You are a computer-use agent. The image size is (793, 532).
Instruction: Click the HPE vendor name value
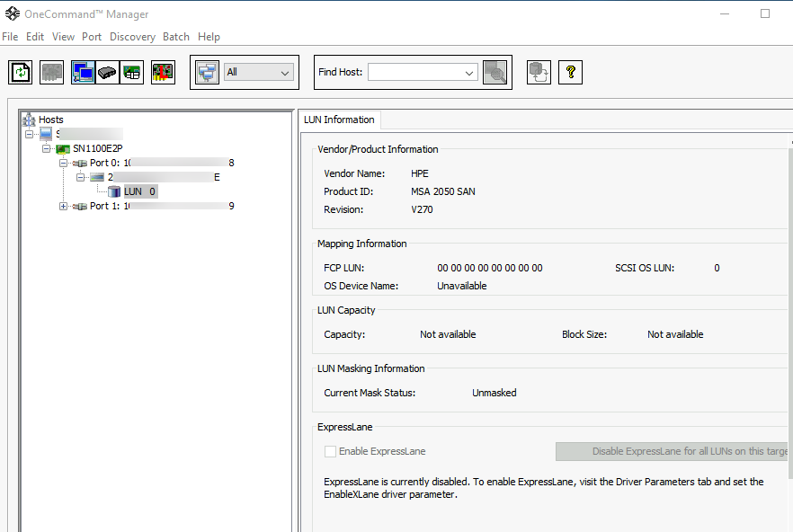420,173
